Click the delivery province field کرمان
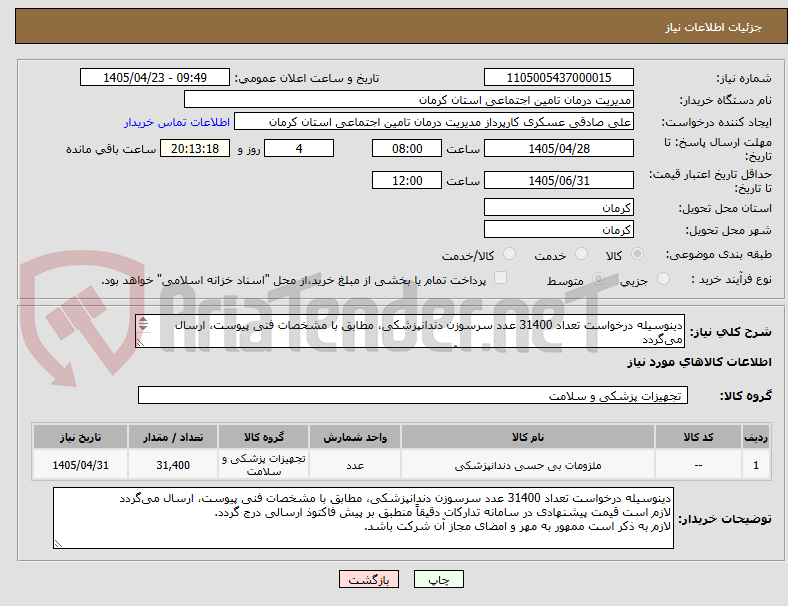 [x=558, y=207]
